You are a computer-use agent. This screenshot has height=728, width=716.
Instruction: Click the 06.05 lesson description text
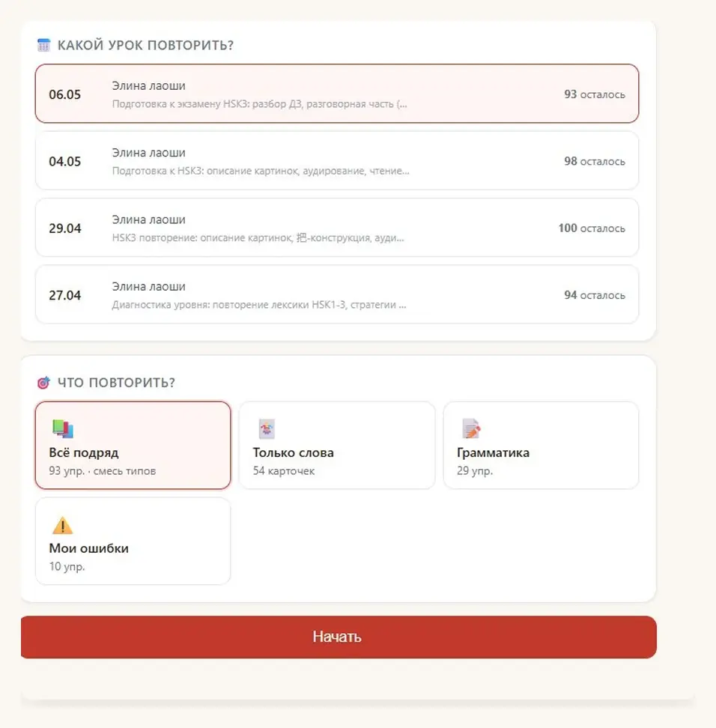(260, 104)
